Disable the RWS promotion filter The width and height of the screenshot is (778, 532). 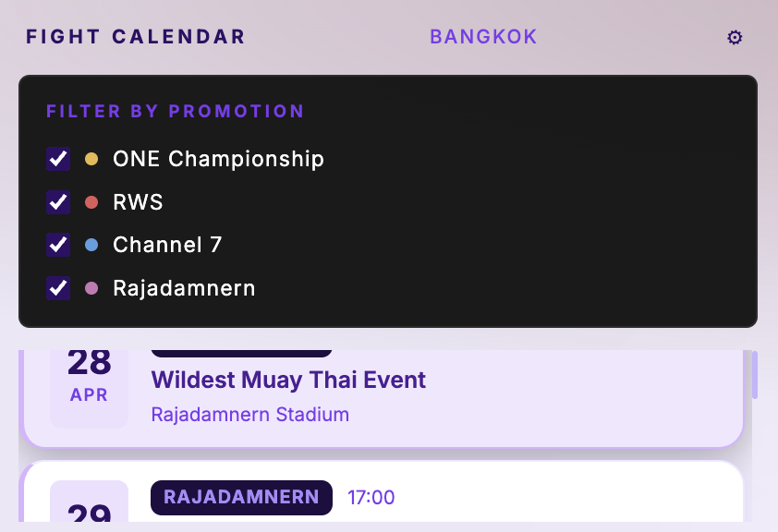pyautogui.click(x=58, y=202)
